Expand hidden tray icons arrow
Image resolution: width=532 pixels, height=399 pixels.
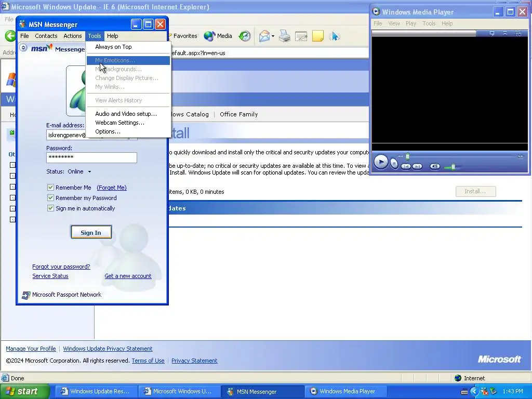(x=474, y=392)
